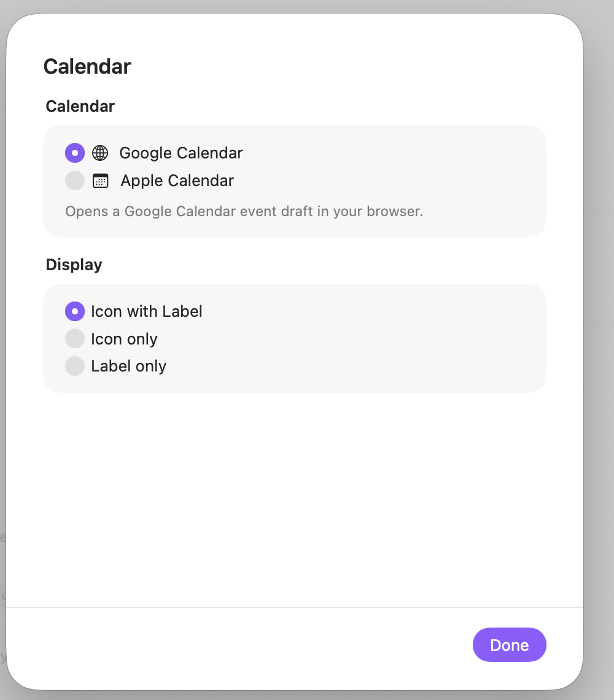The height and width of the screenshot is (700, 614).
Task: Click the Icon with Label text
Action: coord(147,311)
